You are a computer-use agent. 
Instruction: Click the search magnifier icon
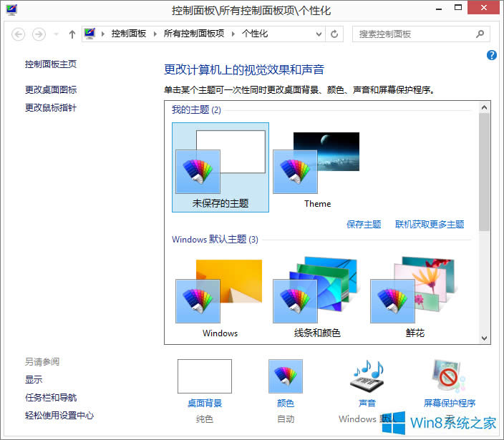click(x=480, y=34)
